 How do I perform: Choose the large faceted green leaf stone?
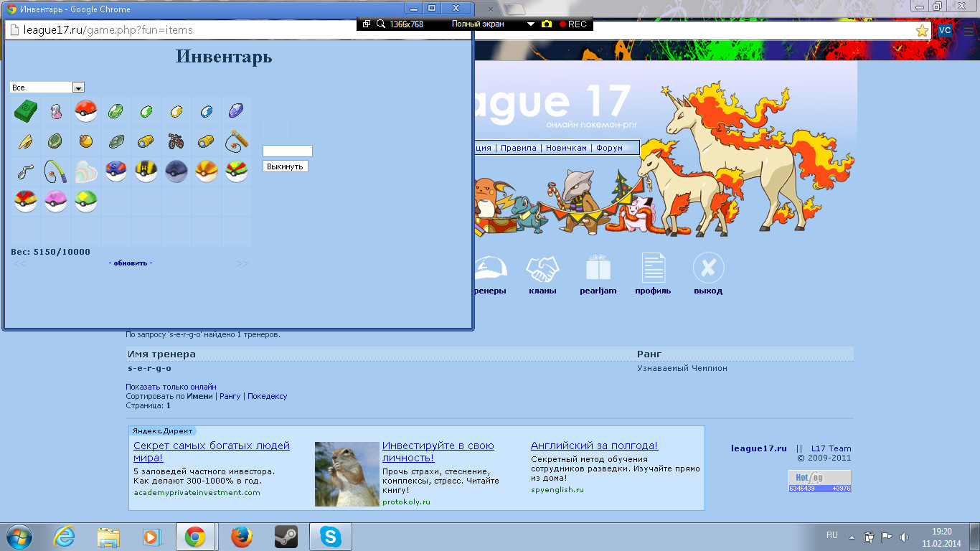[x=116, y=111]
